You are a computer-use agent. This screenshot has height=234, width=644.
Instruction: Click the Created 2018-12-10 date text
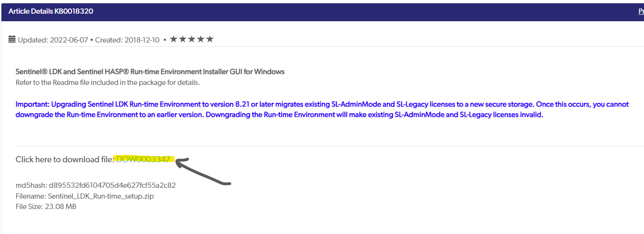(127, 40)
